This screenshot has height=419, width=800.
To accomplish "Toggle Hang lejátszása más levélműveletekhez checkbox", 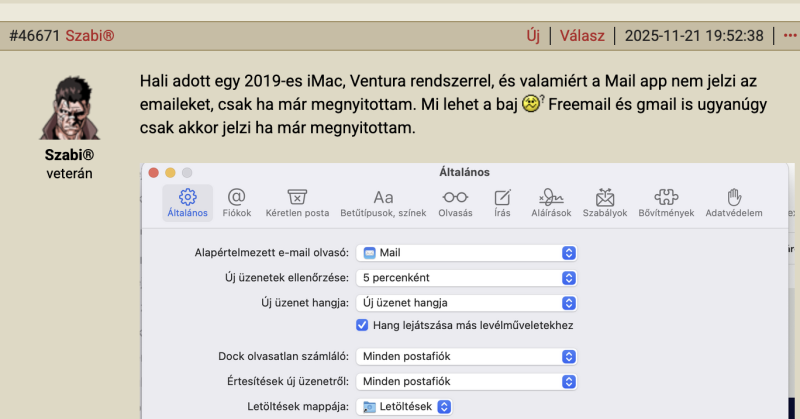I will tap(363, 325).
